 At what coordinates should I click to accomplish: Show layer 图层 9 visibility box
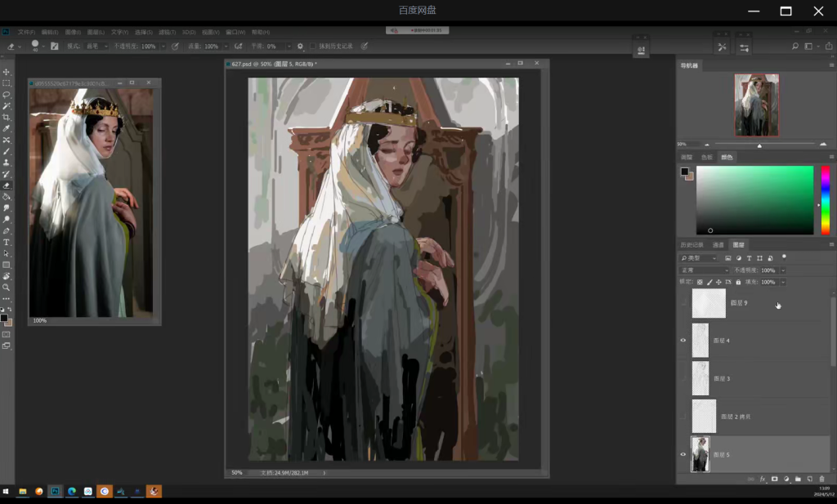(683, 303)
